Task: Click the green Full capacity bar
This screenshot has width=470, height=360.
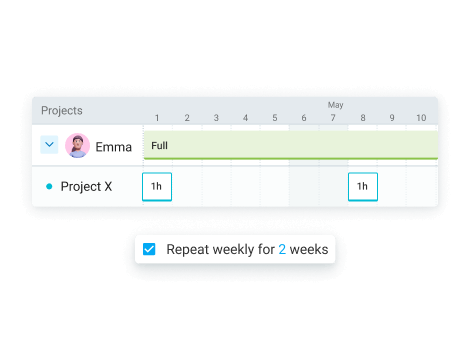Action: 291,145
